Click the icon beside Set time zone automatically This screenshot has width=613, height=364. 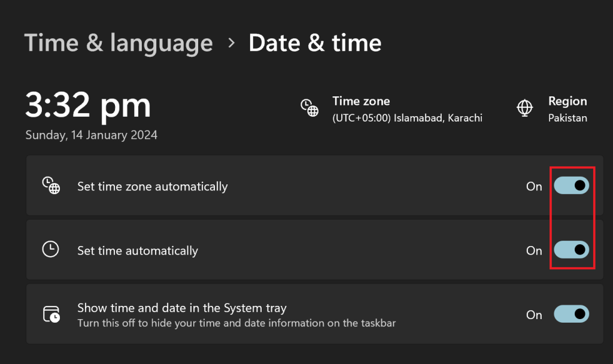click(51, 186)
